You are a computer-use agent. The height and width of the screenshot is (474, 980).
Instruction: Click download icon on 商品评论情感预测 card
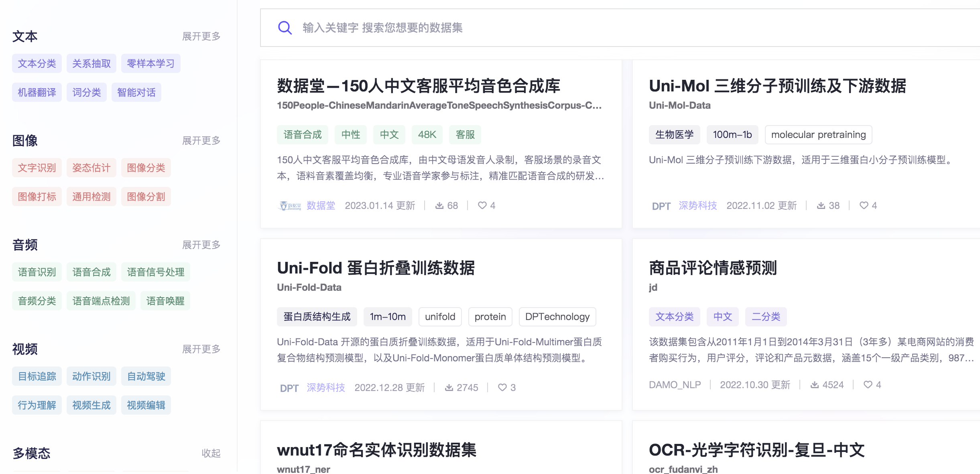[815, 385]
